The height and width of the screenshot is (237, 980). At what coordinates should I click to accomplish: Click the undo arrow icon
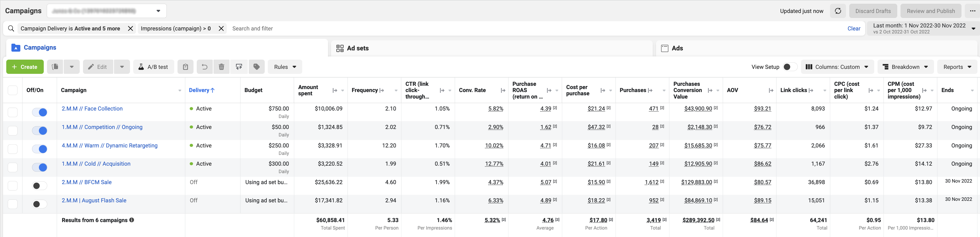pyautogui.click(x=204, y=67)
